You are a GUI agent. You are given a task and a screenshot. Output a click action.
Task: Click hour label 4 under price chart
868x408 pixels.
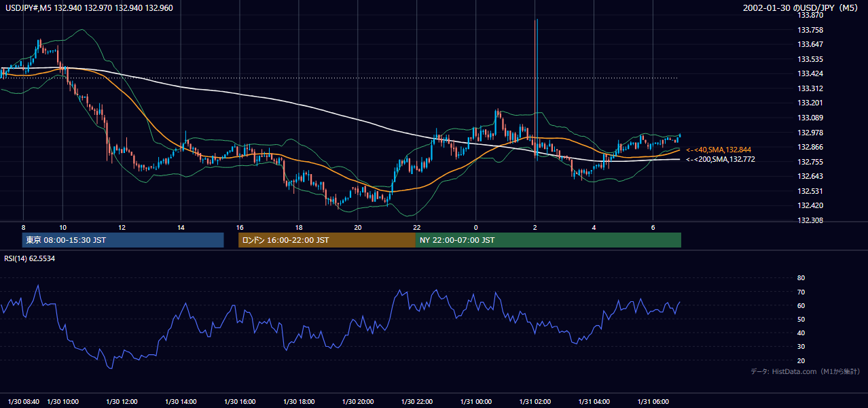tap(594, 227)
